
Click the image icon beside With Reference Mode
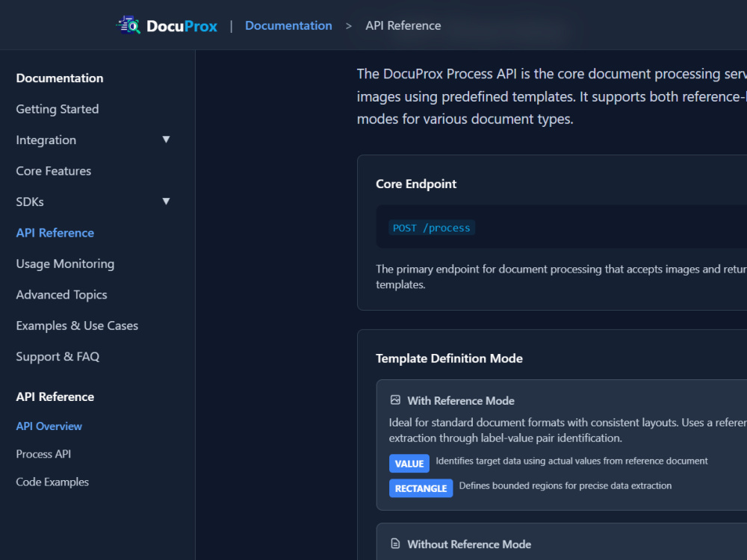pos(395,400)
